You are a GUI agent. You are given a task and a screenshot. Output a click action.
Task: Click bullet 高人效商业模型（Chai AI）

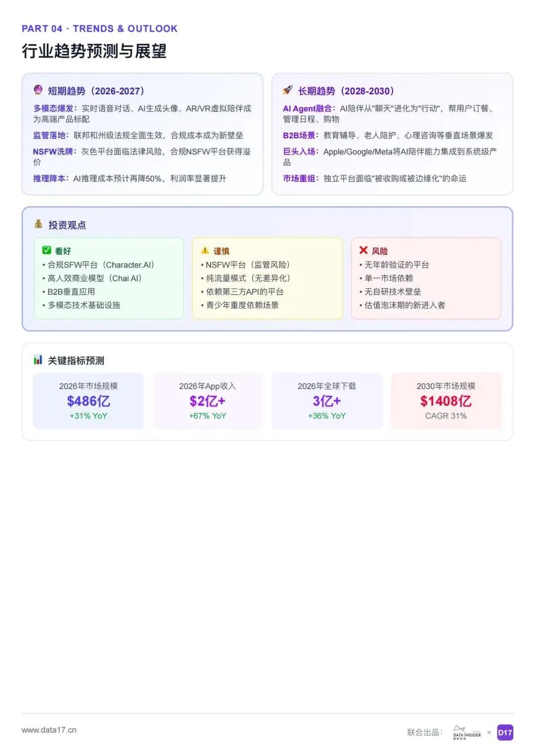pyautogui.click(x=92, y=278)
